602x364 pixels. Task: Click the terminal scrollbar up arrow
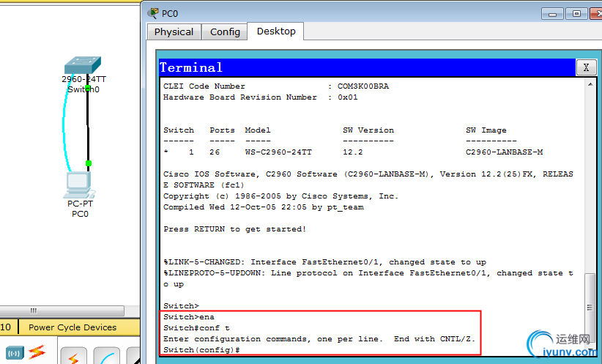[x=590, y=84]
